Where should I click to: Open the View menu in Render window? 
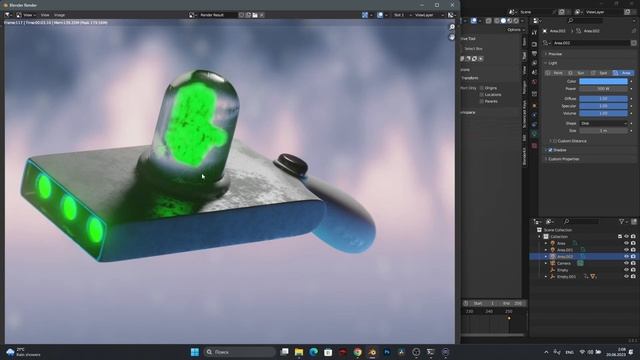45,15
